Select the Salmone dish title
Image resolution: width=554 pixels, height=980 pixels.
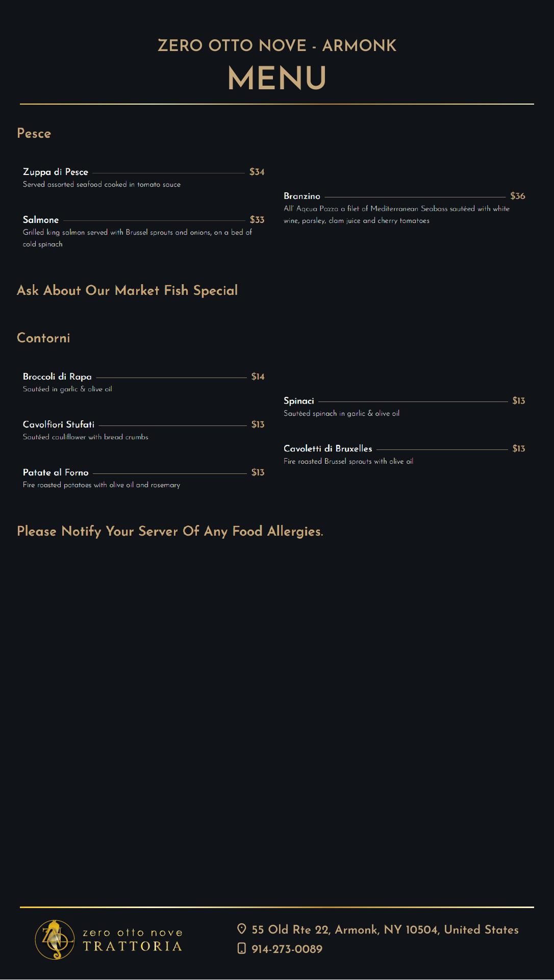tap(41, 220)
